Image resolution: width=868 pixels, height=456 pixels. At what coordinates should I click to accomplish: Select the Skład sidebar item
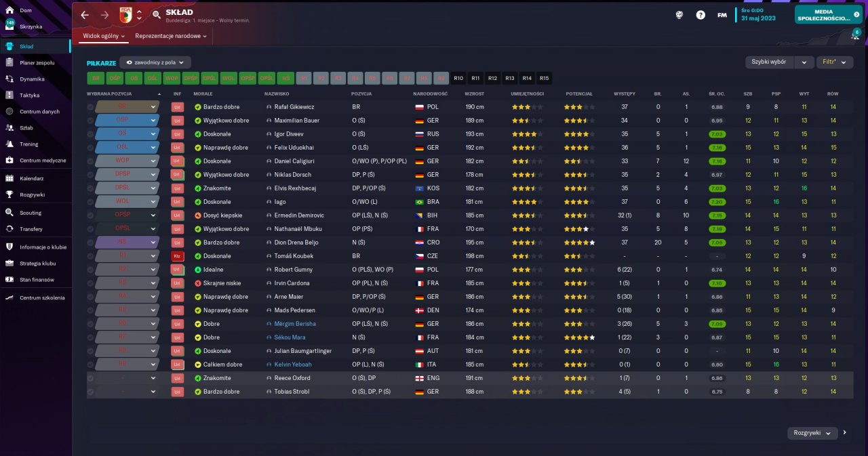tap(35, 46)
